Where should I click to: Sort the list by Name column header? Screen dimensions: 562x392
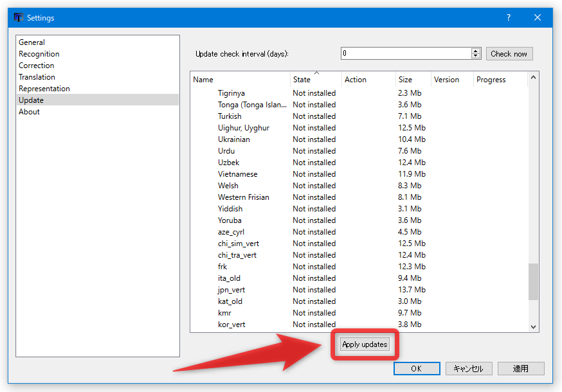point(203,80)
